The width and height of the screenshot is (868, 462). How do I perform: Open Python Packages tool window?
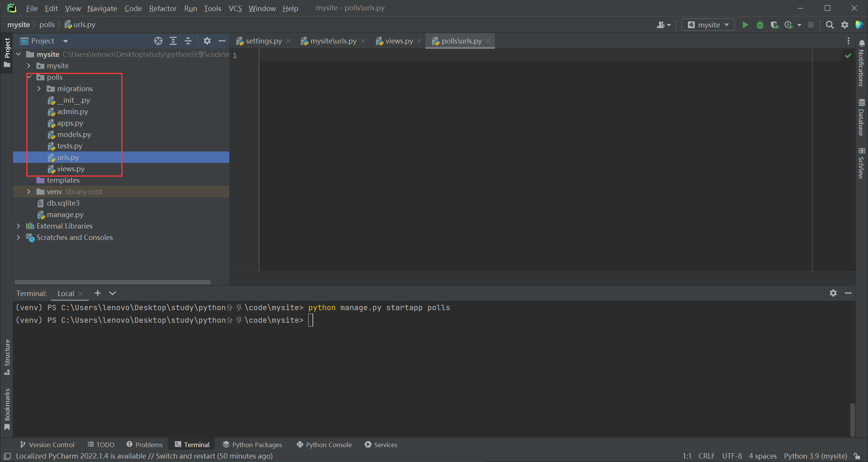(x=253, y=444)
